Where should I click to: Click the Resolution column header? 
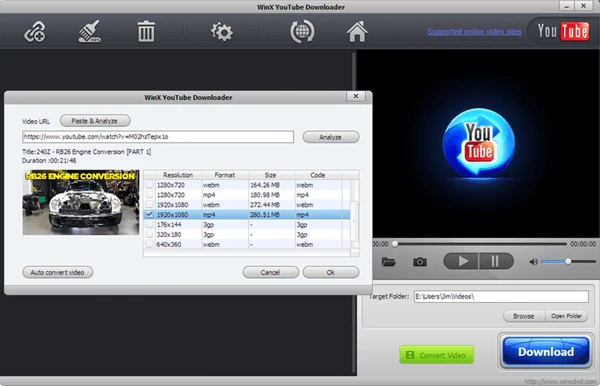(178, 175)
